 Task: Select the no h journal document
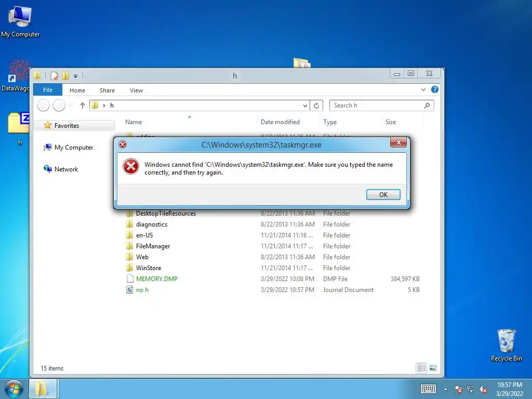coord(142,290)
